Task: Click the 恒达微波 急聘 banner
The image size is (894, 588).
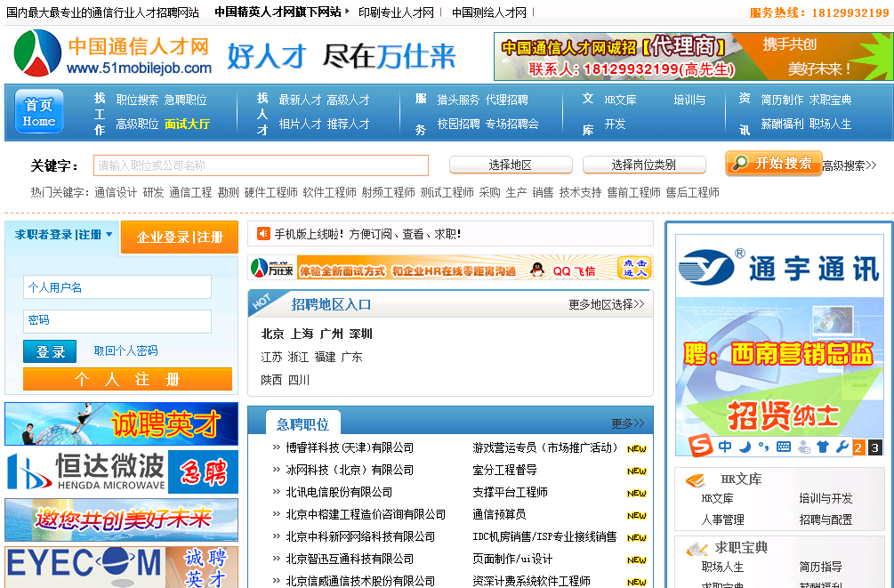Action: (122, 471)
